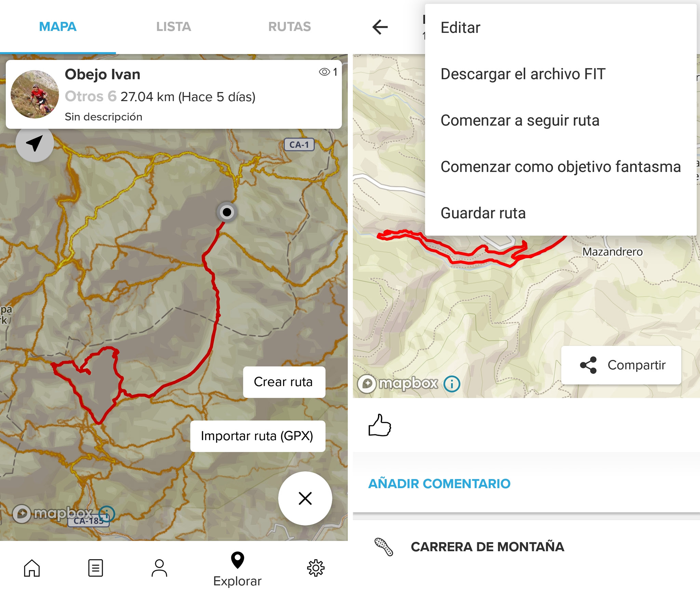Viewport: 700px width, 595px height.
Task: Tap the location arrow compass button
Action: point(35,144)
